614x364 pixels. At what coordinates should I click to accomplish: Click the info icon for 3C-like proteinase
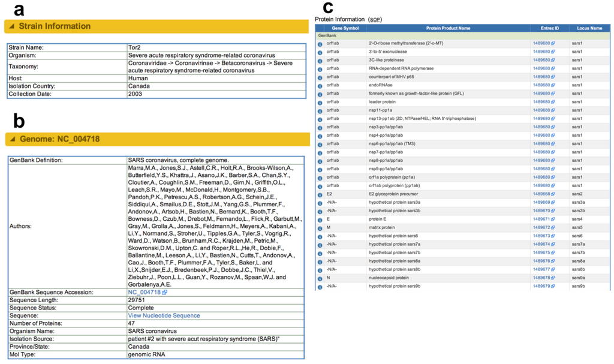[x=321, y=61]
